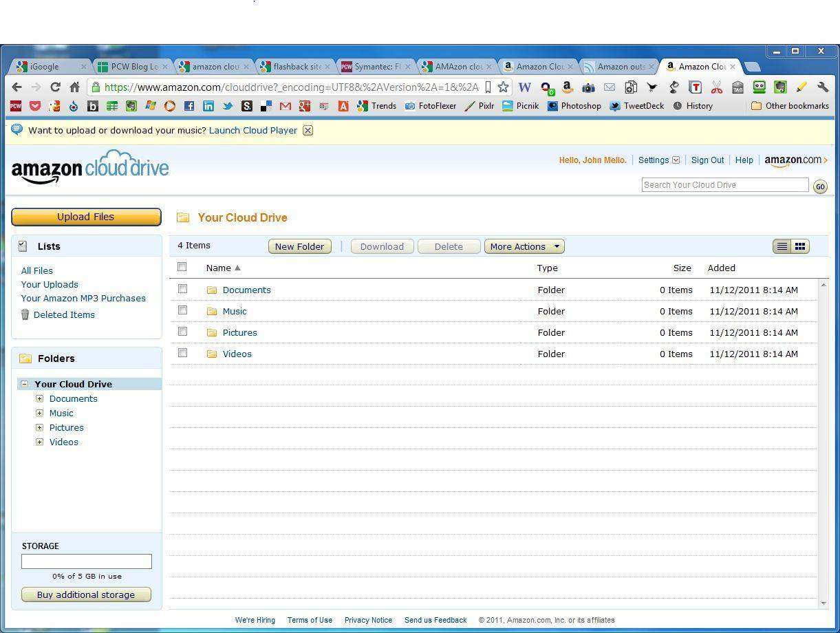Click in the Search Your Cloud Drive field
Image resolution: width=840 pixels, height=633 pixels.
[x=725, y=184]
